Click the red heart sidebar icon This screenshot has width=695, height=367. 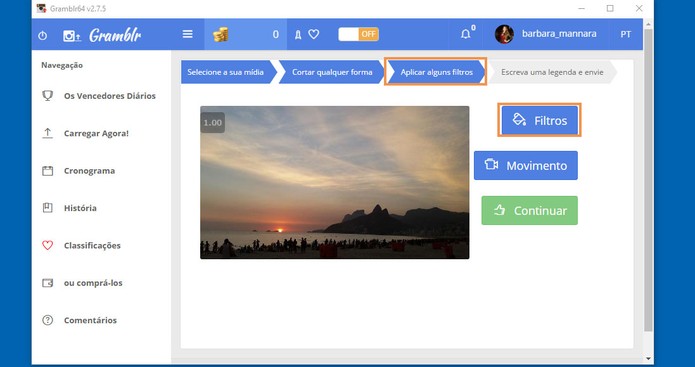(x=47, y=246)
